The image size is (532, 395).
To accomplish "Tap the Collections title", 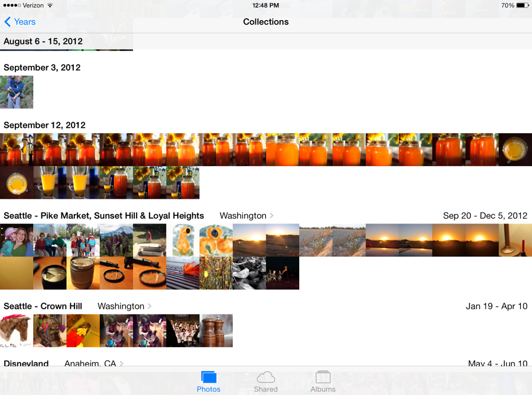I will click(265, 22).
